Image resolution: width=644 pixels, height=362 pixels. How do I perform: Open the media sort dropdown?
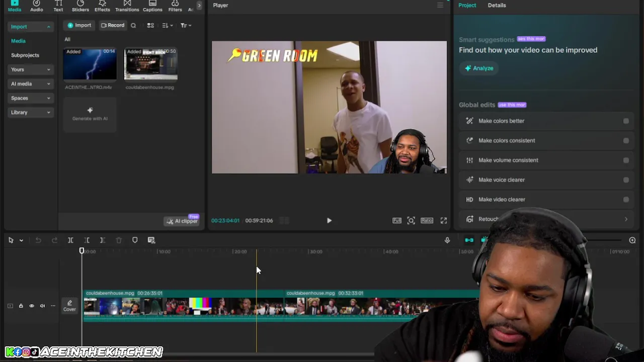168,26
